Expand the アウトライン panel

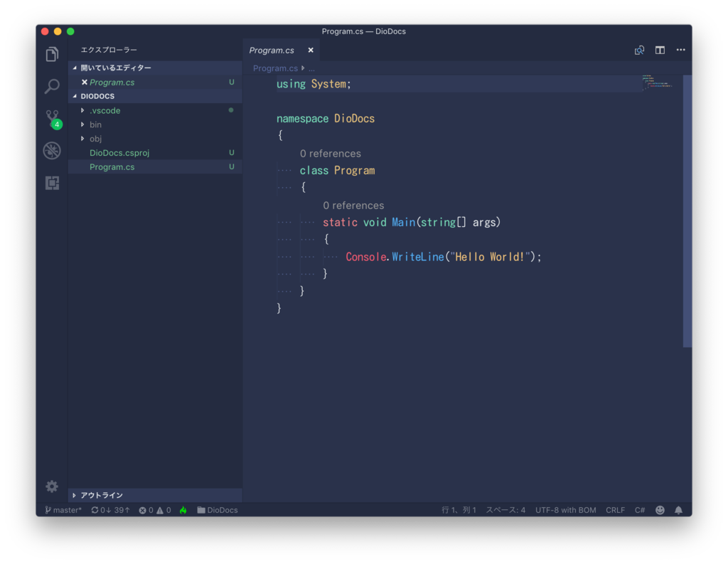click(155, 495)
